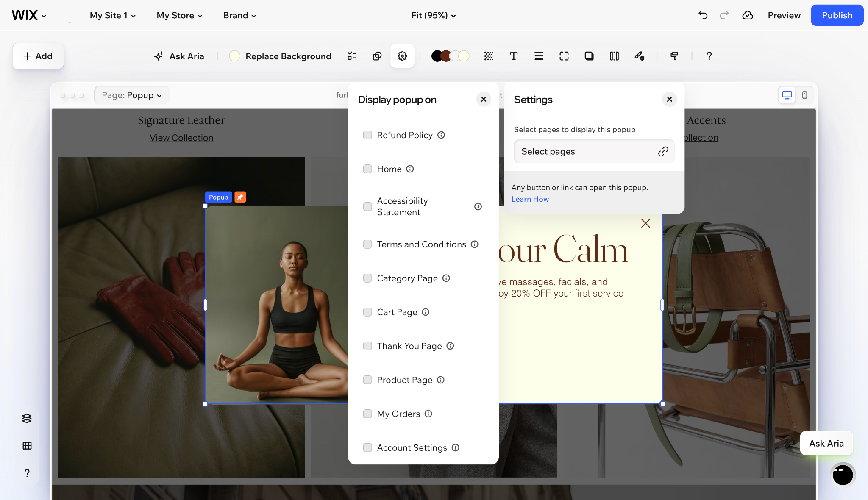
Task: Click the paint brush with gear icon
Action: tap(639, 56)
